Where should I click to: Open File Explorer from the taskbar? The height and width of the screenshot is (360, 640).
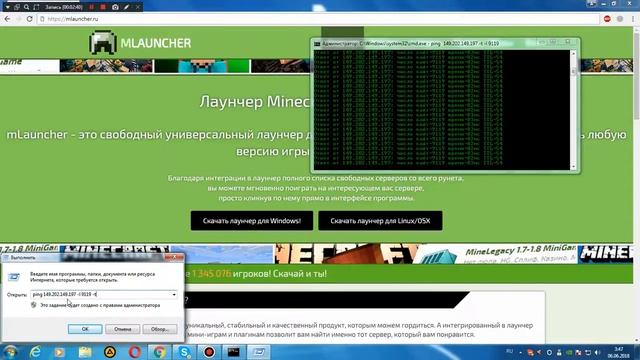pos(85,352)
